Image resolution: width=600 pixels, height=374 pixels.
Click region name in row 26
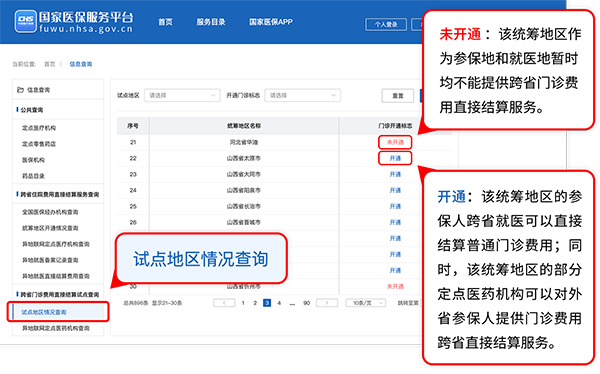click(x=244, y=222)
